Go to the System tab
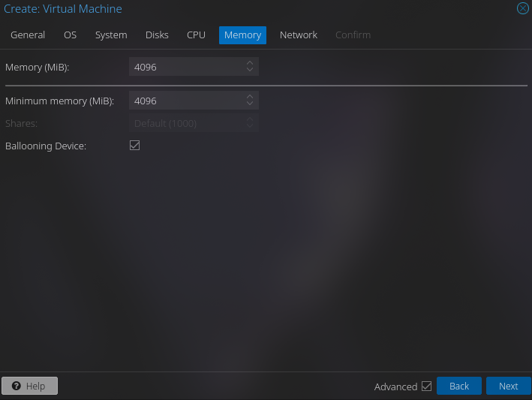Screen dimensions: 532x400 (111, 35)
